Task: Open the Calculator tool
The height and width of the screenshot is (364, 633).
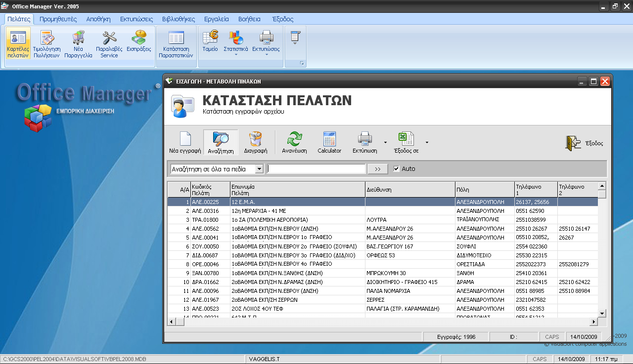Action: coord(329,143)
